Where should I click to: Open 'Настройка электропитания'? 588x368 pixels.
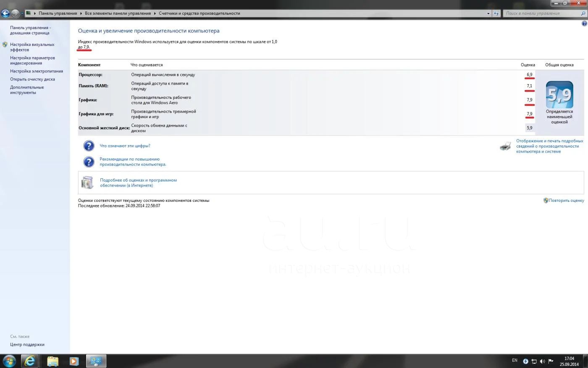pyautogui.click(x=37, y=71)
